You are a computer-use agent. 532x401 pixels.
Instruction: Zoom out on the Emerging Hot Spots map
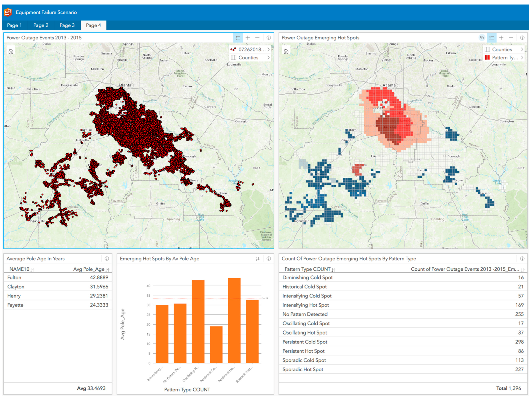tap(511, 38)
